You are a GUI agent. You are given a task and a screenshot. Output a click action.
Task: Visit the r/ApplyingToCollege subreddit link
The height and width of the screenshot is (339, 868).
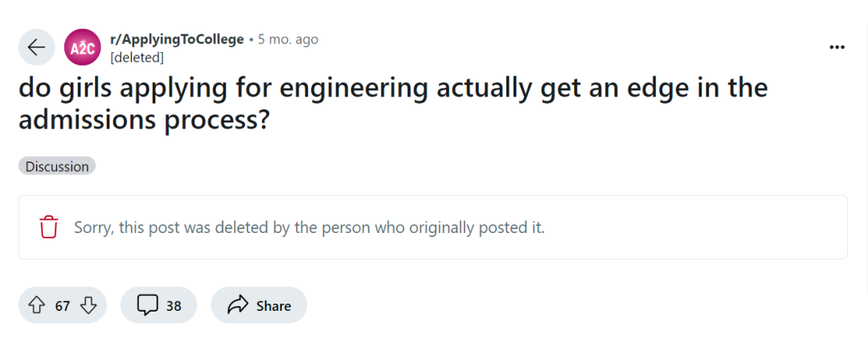tap(177, 39)
